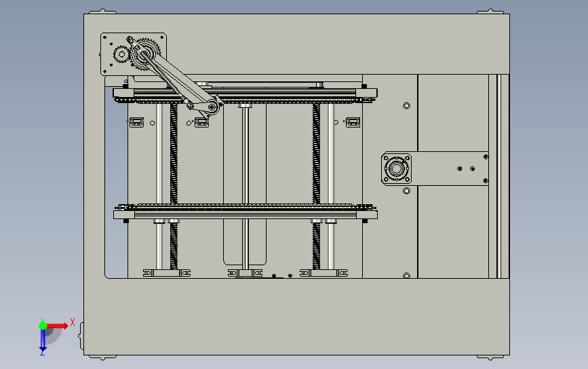This screenshot has height=369, width=588.
Task: Click the green Y axis ball of the triad
Action: click(x=43, y=326)
